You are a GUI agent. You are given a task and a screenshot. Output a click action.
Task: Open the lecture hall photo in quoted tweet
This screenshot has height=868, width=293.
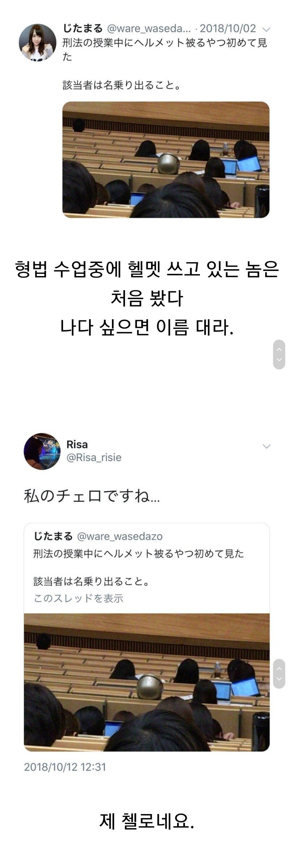click(x=147, y=682)
